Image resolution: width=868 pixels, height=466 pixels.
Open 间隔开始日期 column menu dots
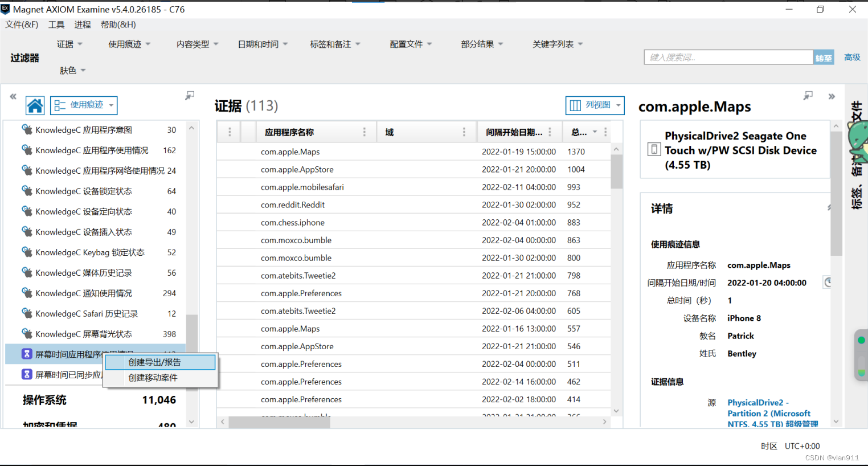[550, 132]
